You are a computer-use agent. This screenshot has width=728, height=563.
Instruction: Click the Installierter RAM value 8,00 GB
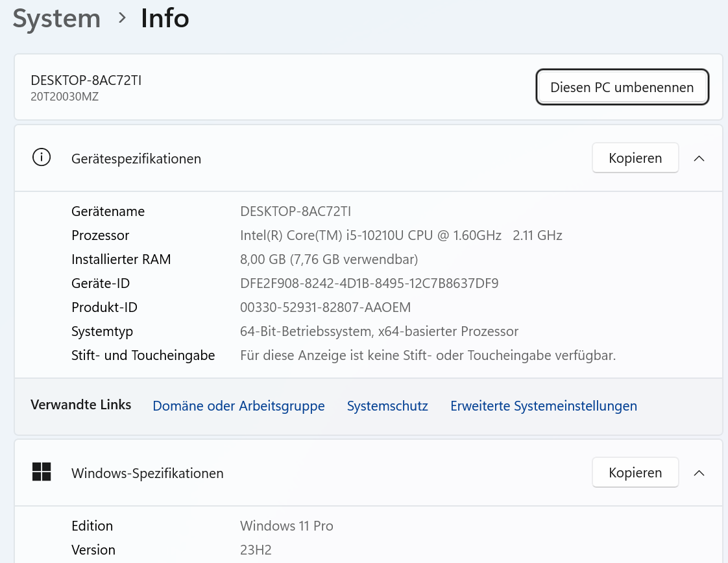click(328, 259)
